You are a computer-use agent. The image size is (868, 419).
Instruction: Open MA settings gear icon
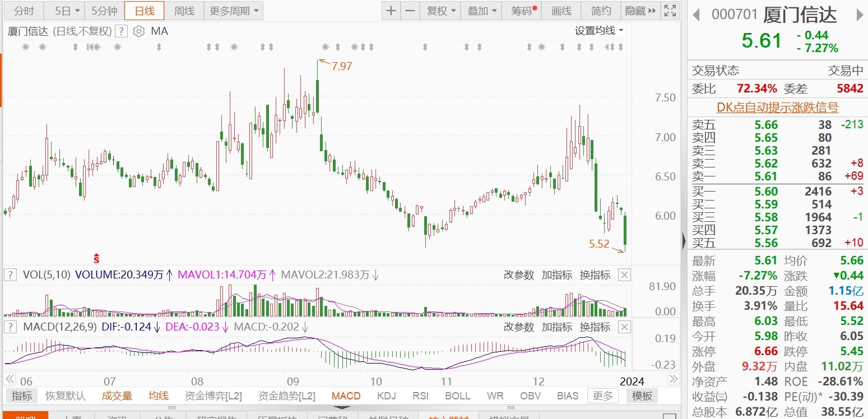tap(139, 31)
